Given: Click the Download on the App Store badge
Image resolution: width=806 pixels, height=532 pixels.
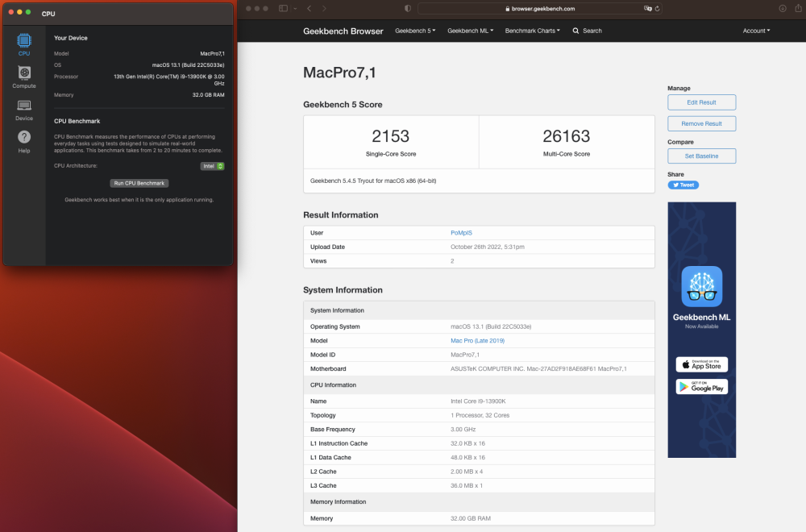Looking at the screenshot, I should coord(702,364).
